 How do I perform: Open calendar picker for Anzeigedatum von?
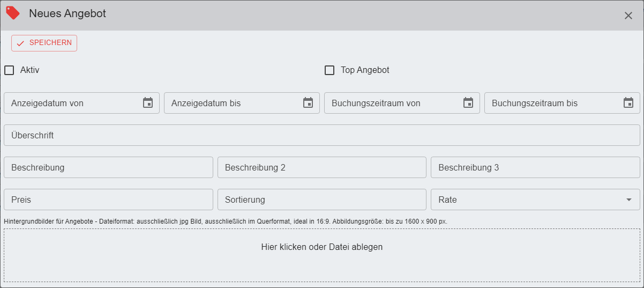148,103
